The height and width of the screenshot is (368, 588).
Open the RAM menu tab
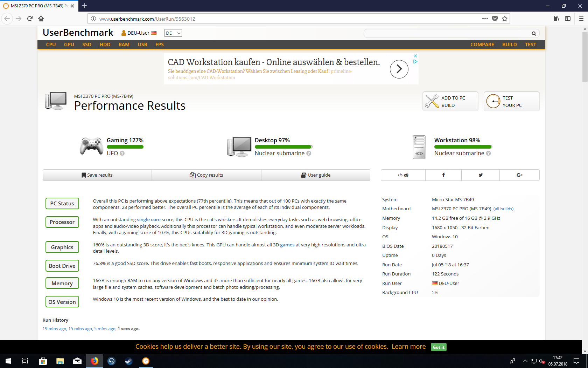coord(124,45)
